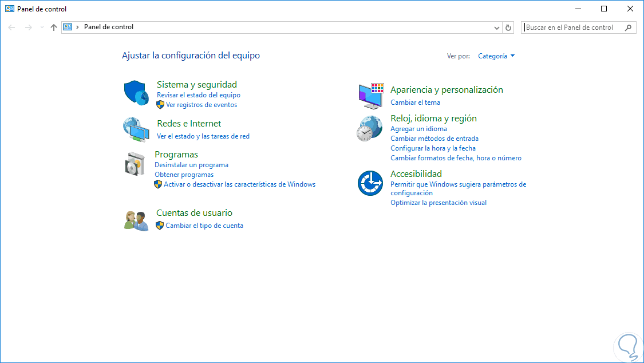
Task: Click Agregar un idioma link
Action: coord(418,129)
